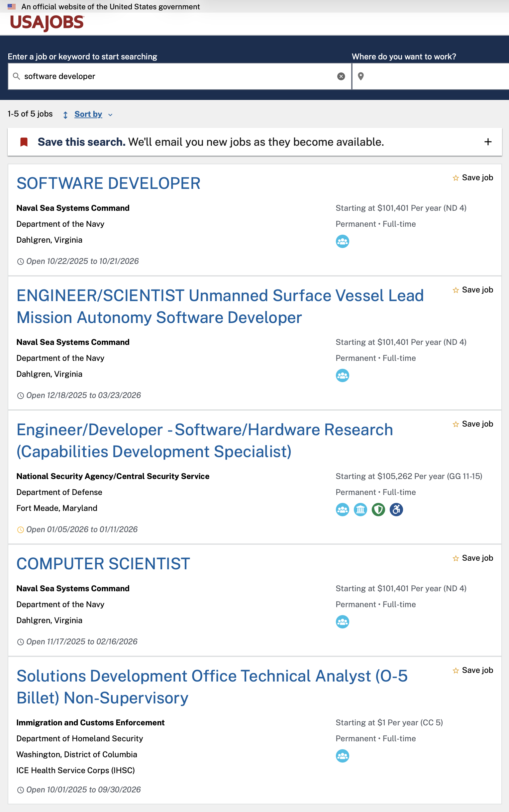Click public icon on the ICE job

point(342,756)
